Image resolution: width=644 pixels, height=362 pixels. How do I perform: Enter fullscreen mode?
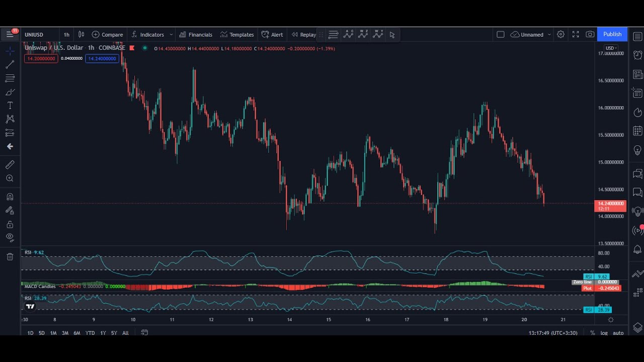pos(576,34)
